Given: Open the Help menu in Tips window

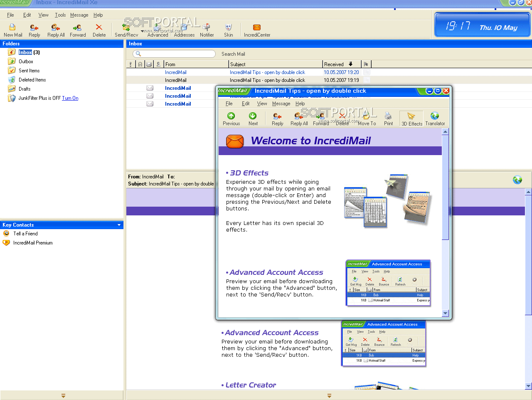Looking at the screenshot, I should [300, 104].
